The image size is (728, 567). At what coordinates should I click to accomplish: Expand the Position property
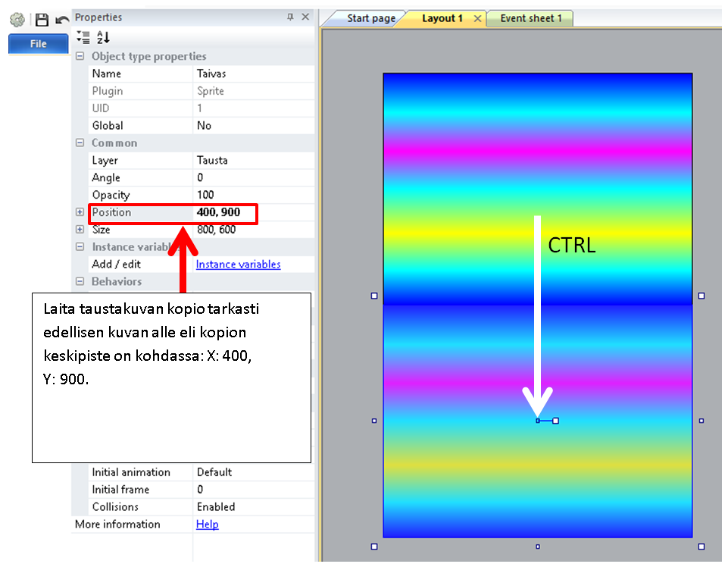pyautogui.click(x=80, y=212)
